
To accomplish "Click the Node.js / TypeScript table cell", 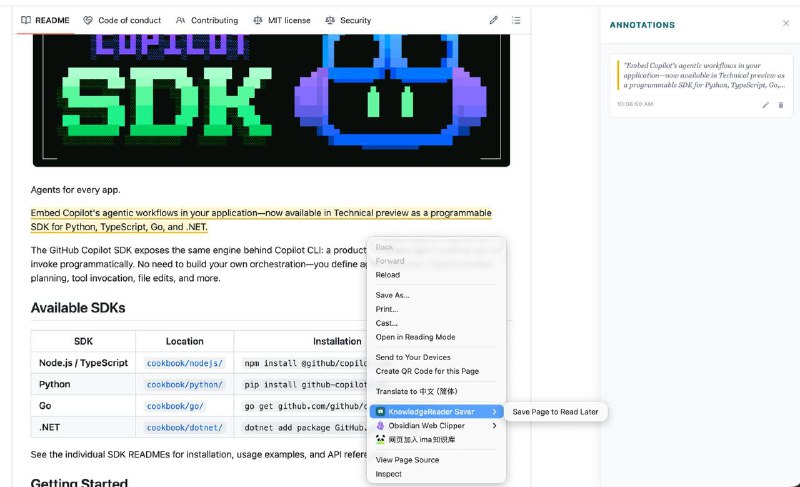I will click(x=83, y=363).
